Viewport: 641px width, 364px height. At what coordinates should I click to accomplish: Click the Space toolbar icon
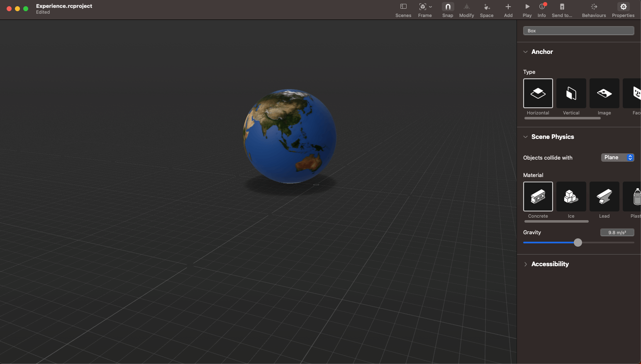point(487,7)
